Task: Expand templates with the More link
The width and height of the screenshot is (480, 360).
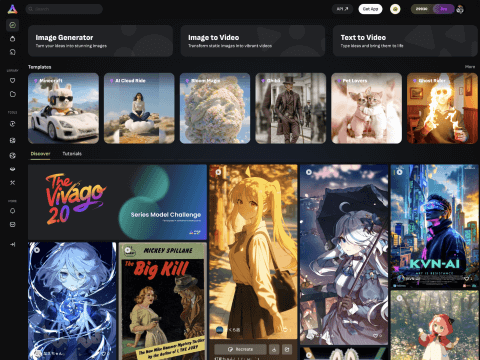Action: pos(470,67)
